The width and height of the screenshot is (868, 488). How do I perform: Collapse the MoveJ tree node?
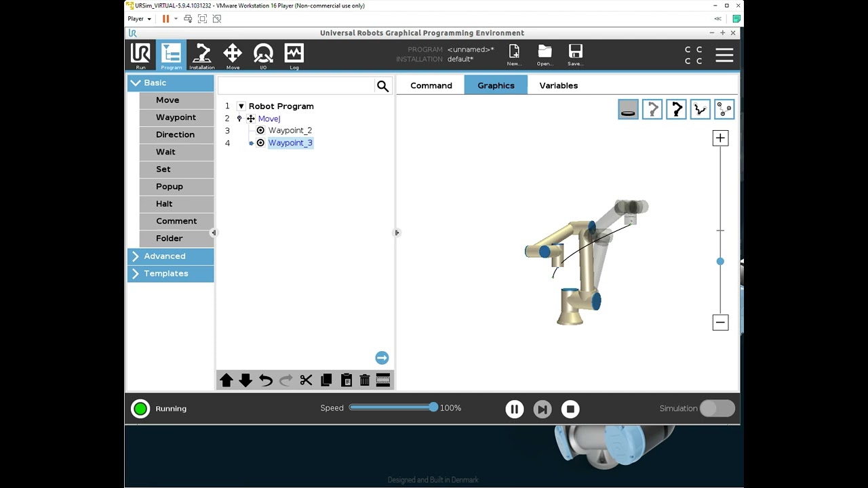239,119
